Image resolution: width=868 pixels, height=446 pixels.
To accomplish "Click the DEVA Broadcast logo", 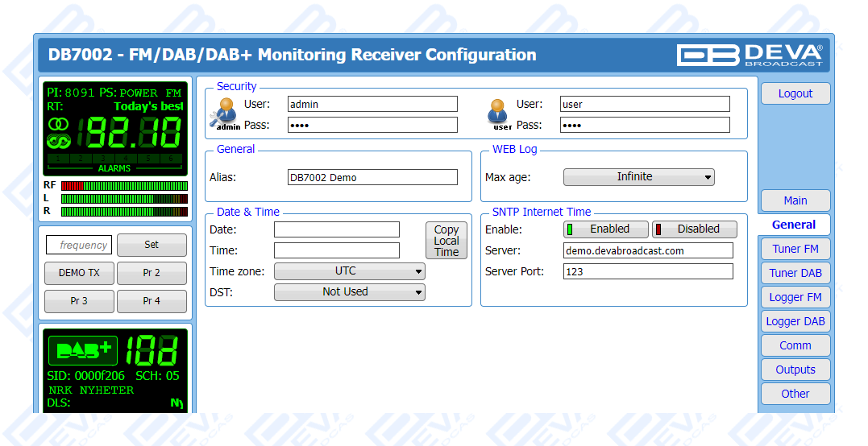I will (x=750, y=55).
